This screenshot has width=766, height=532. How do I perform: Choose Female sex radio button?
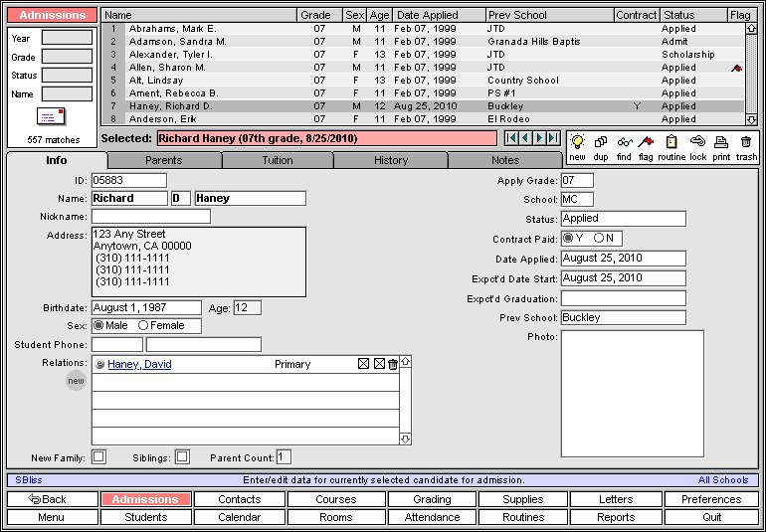(x=143, y=325)
